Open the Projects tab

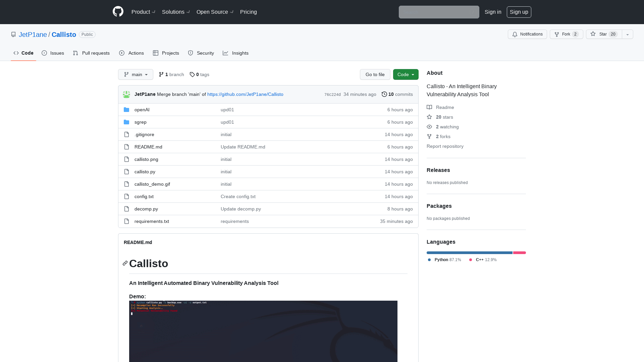[166, 53]
